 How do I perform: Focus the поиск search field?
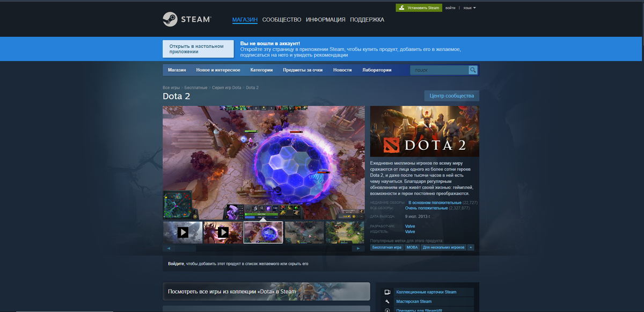pyautogui.click(x=440, y=70)
